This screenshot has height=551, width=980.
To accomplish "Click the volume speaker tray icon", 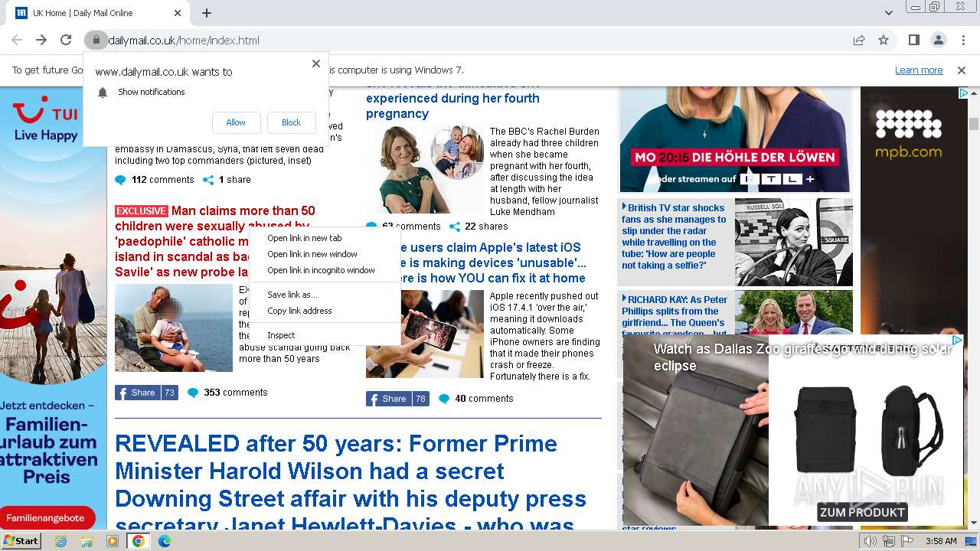I will point(871,541).
